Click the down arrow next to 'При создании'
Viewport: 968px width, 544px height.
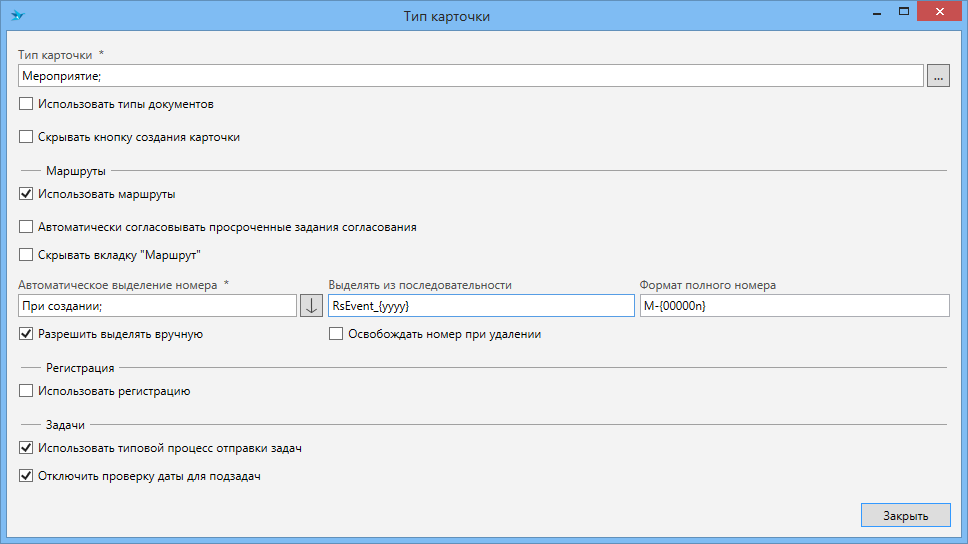point(311,305)
